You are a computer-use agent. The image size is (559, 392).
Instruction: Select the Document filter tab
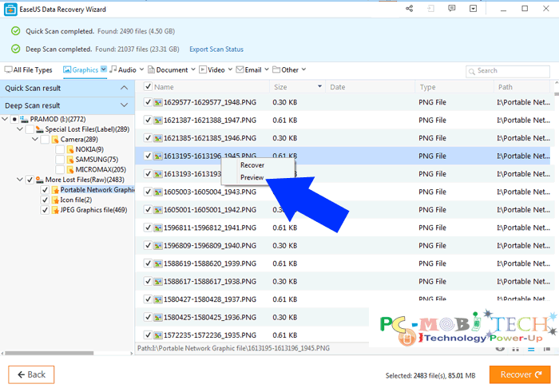pyautogui.click(x=168, y=69)
